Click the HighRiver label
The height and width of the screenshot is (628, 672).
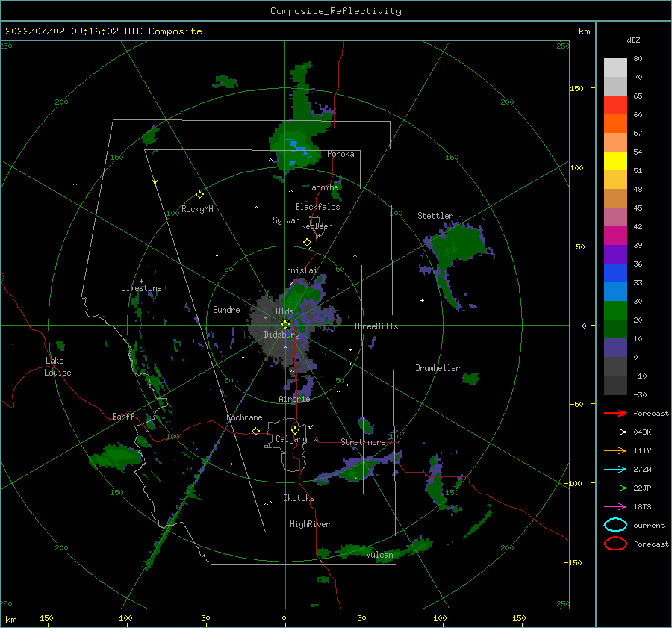(x=309, y=524)
